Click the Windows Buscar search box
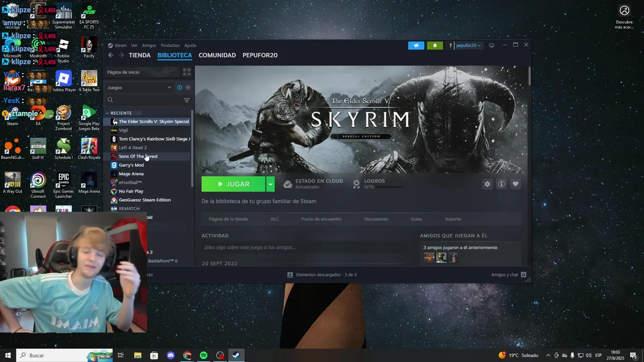This screenshot has width=644, height=362. click(x=64, y=355)
